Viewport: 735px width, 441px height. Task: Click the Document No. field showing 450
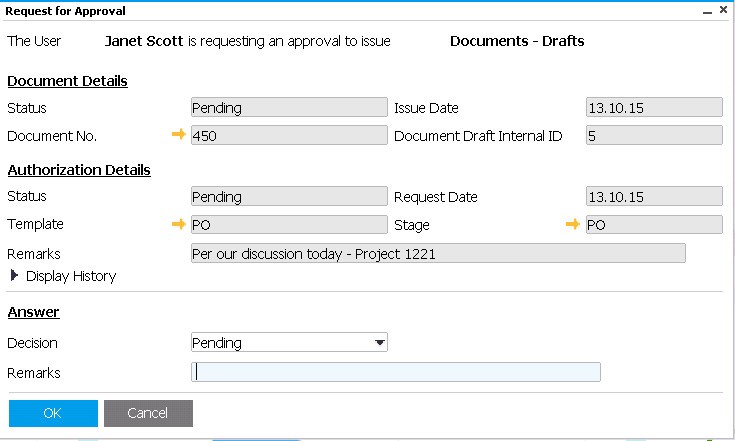pos(289,135)
